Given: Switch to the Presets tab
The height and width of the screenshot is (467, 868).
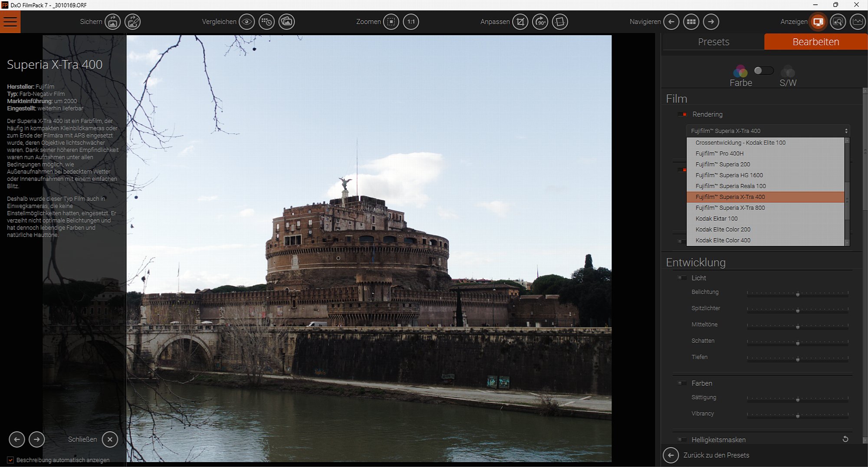Looking at the screenshot, I should [713, 42].
